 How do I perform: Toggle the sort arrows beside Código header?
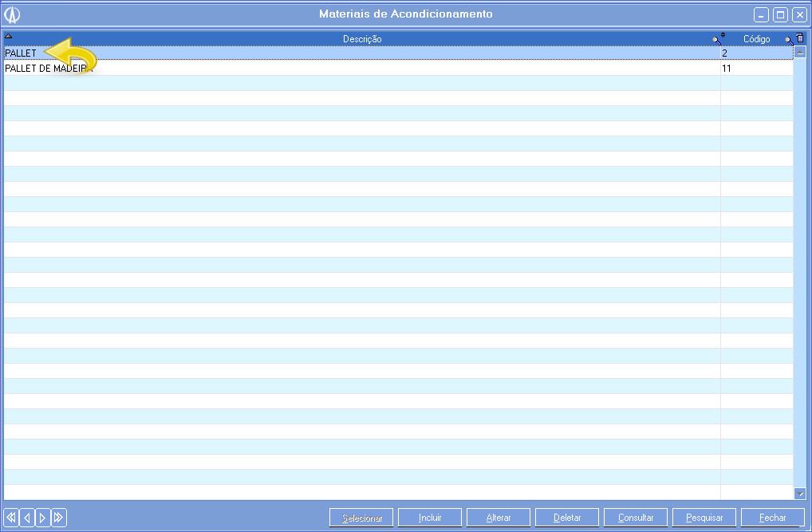pyautogui.click(x=723, y=35)
